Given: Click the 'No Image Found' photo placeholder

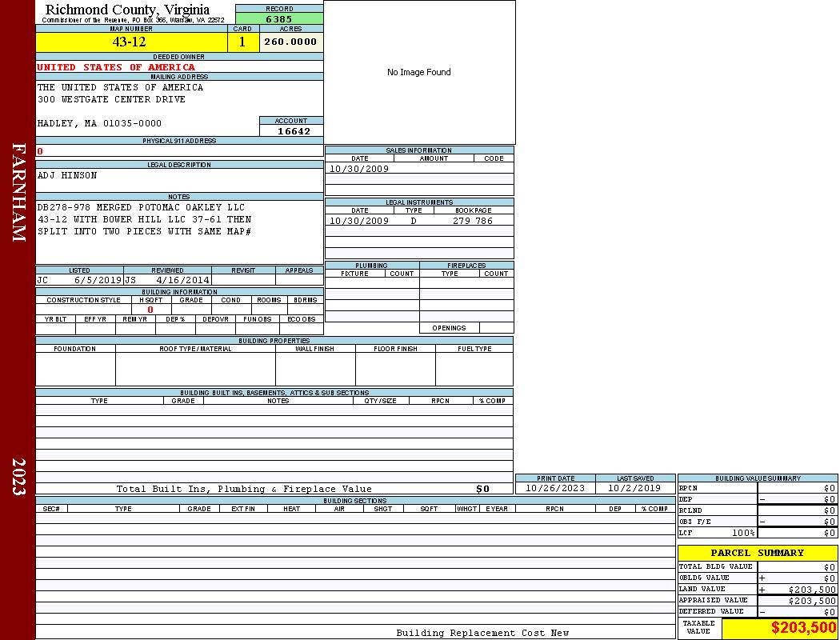Looking at the screenshot, I should coord(419,72).
